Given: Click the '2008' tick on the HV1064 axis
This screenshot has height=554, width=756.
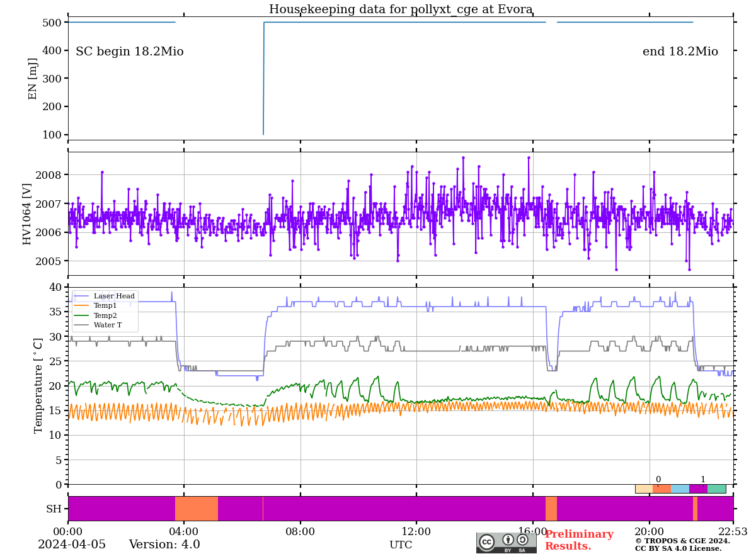Looking at the screenshot, I should click(x=49, y=175).
